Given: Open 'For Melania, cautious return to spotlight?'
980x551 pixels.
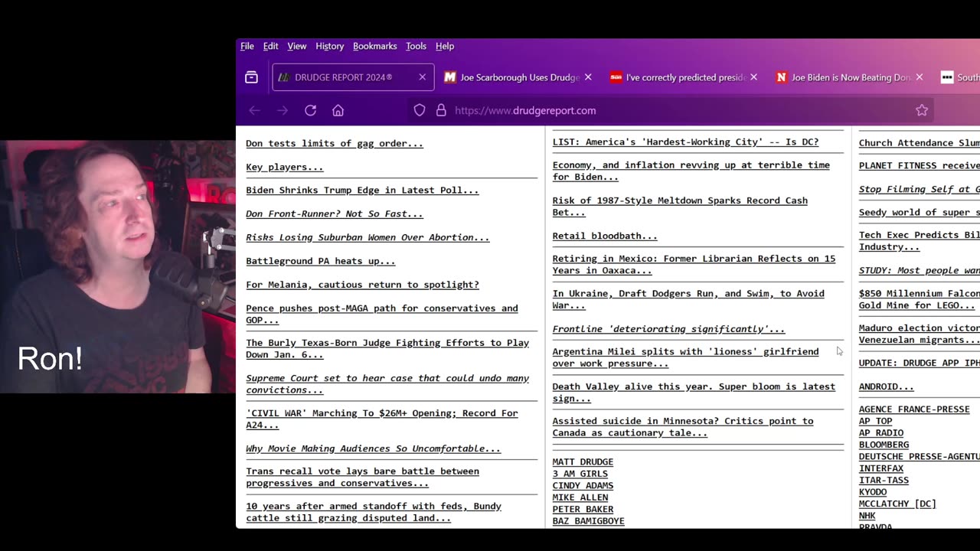Looking at the screenshot, I should tap(362, 285).
